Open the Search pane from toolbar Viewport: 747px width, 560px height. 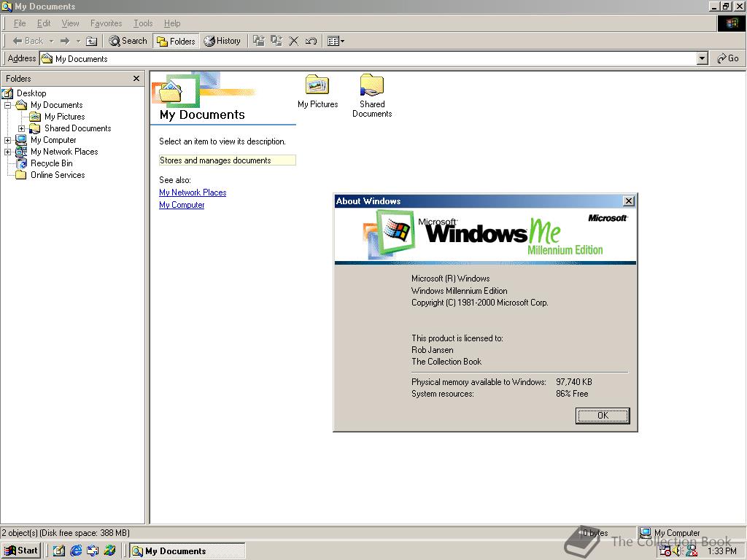pyautogui.click(x=128, y=41)
